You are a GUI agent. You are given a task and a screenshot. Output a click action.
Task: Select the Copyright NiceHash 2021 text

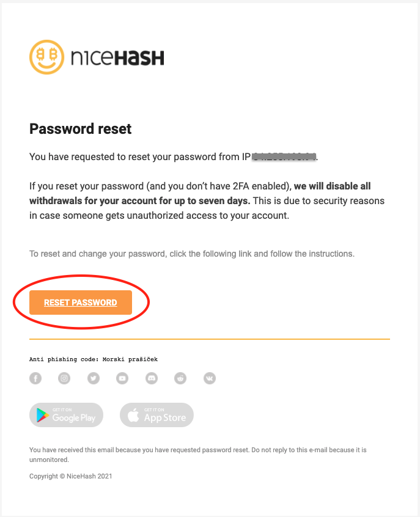(x=70, y=476)
